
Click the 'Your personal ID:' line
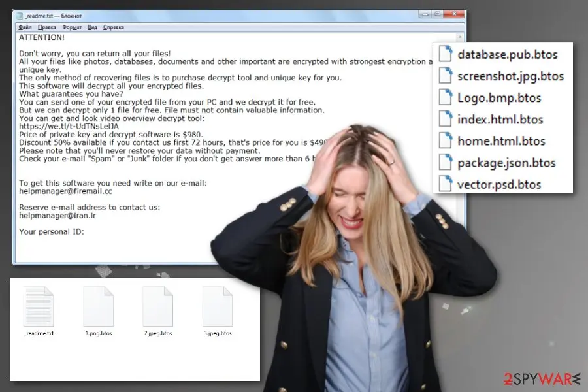52,232
